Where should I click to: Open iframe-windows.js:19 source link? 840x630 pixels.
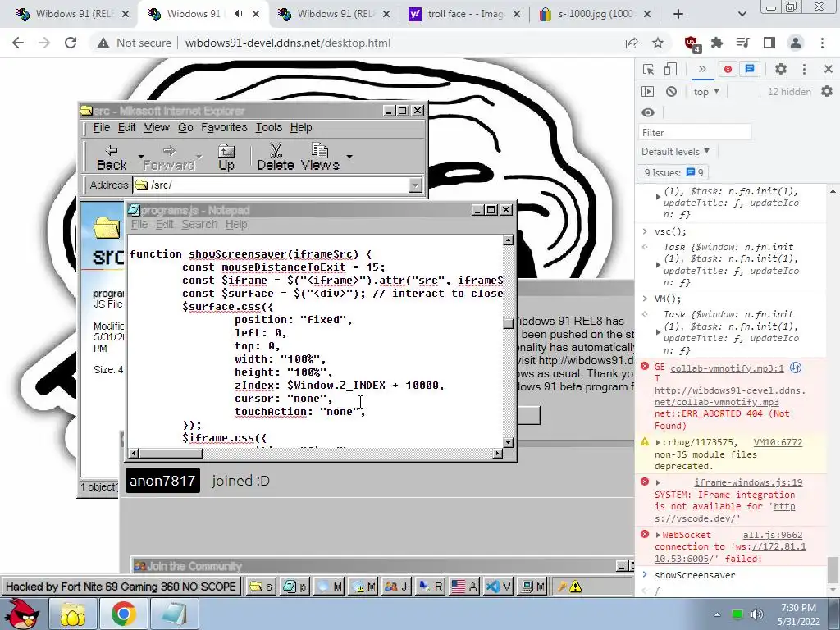[748, 482]
